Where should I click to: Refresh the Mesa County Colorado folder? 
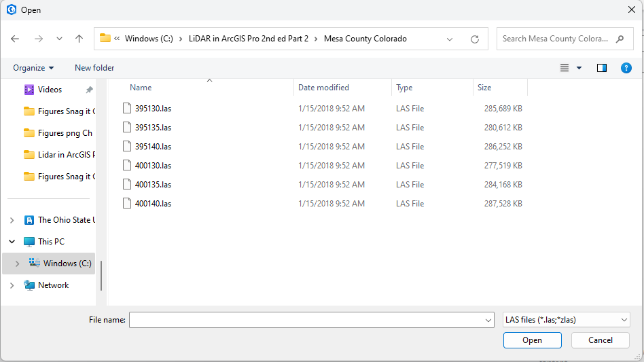pyautogui.click(x=474, y=39)
